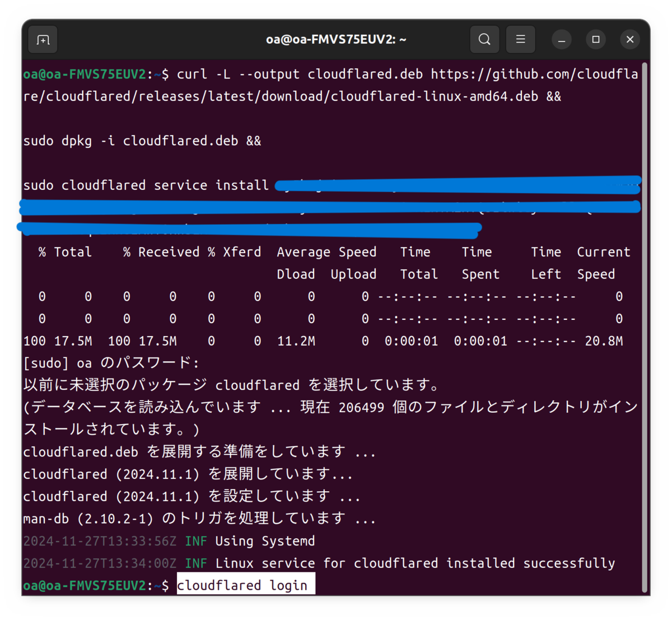
Task: Click the cloudflared (2024.11.1) を展開しています line
Action: (x=188, y=474)
